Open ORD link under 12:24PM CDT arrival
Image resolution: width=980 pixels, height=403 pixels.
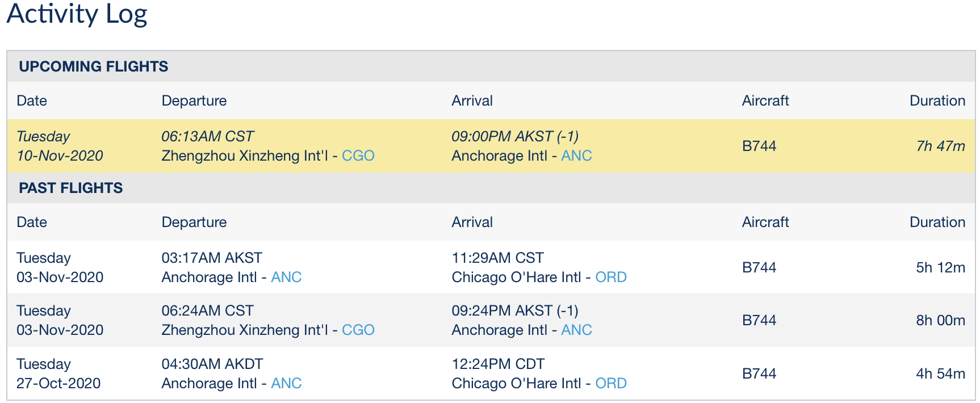(610, 383)
